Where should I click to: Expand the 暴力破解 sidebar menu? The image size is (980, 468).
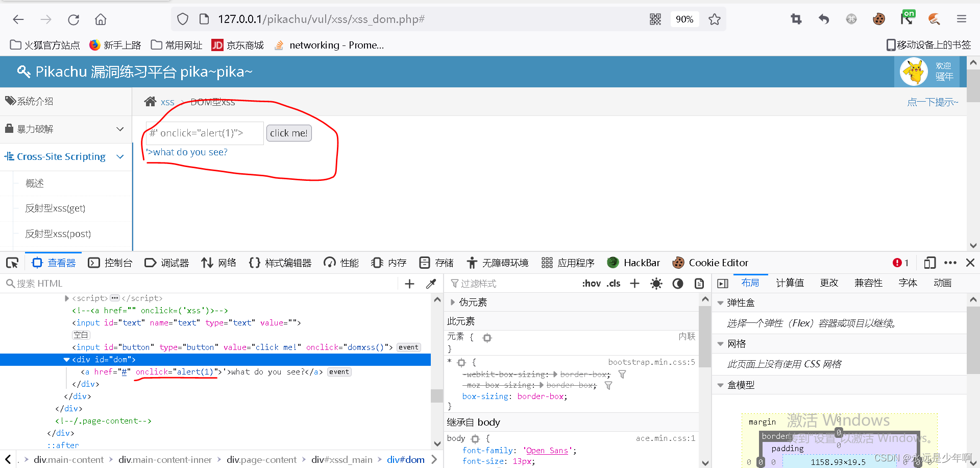[66, 129]
